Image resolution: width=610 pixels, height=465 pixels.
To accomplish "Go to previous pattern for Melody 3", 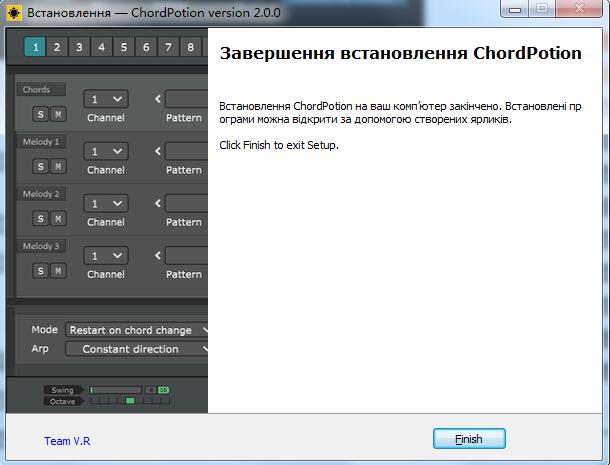I will [x=158, y=255].
